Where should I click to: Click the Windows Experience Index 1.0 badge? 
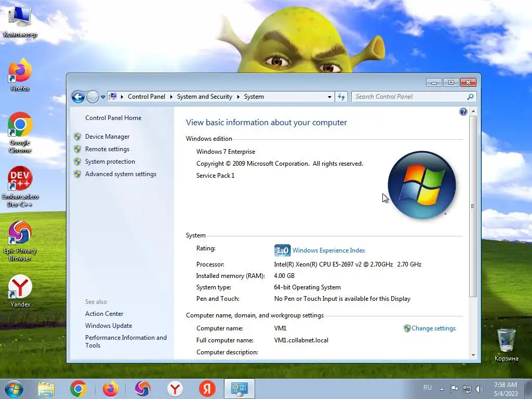click(x=282, y=250)
